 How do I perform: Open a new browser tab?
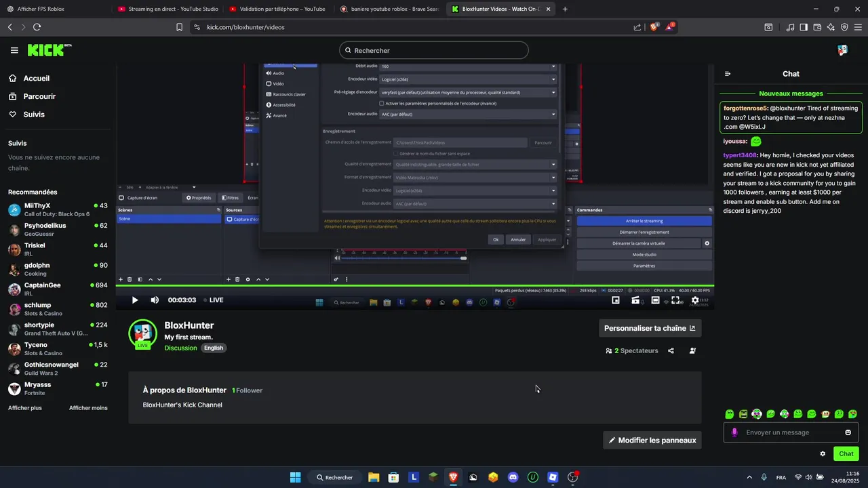click(565, 9)
